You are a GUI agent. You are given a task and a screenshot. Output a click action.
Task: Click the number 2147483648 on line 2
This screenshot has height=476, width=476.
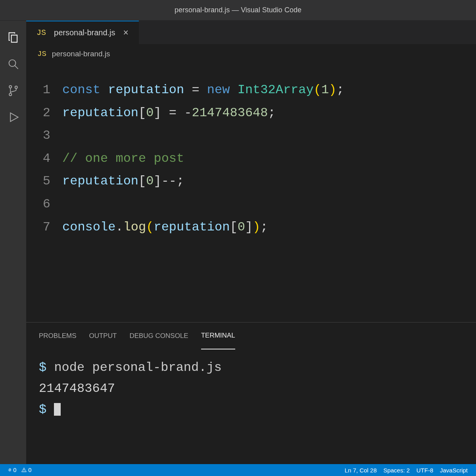coord(230,113)
